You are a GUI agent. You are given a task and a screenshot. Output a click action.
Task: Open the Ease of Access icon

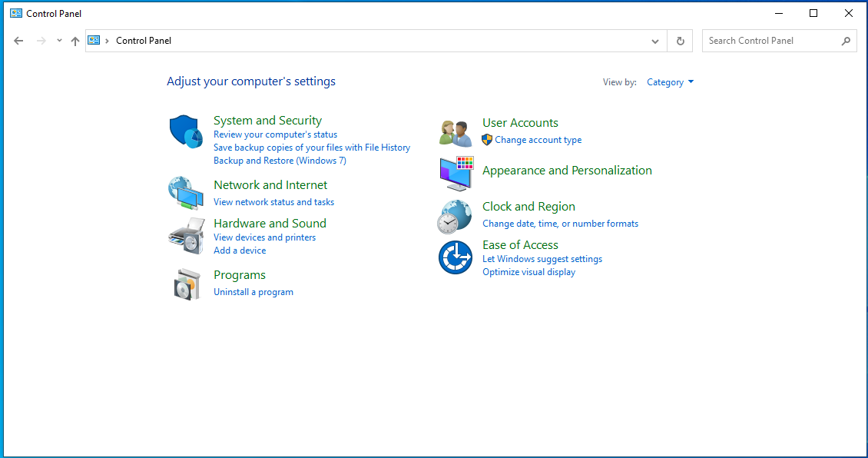click(x=455, y=257)
